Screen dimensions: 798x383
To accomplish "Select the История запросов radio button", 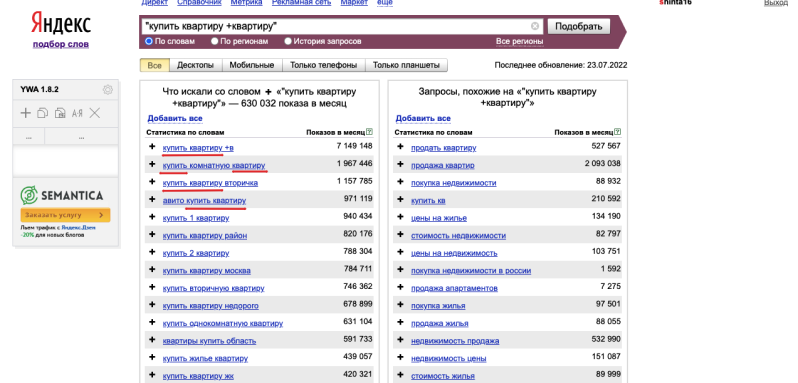I will pyautogui.click(x=288, y=41).
